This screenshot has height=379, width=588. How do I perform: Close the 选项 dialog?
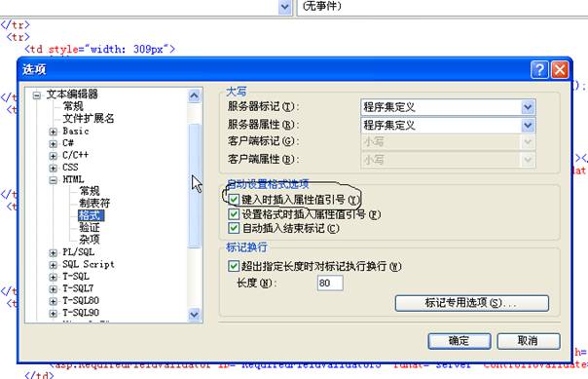[x=560, y=70]
